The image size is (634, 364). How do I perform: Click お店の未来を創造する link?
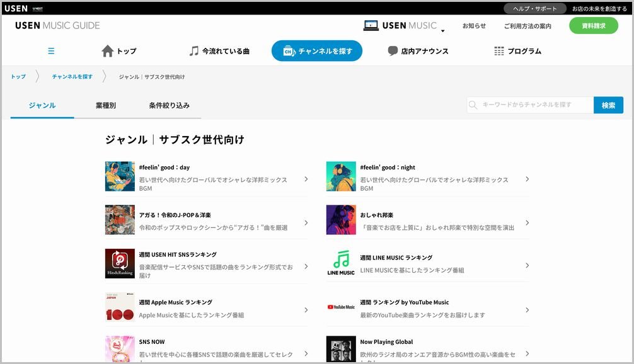point(599,8)
